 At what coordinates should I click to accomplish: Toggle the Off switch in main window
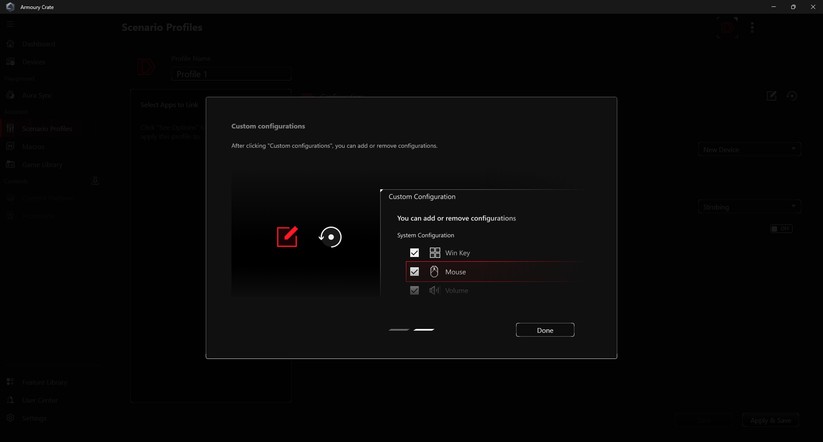click(x=781, y=228)
